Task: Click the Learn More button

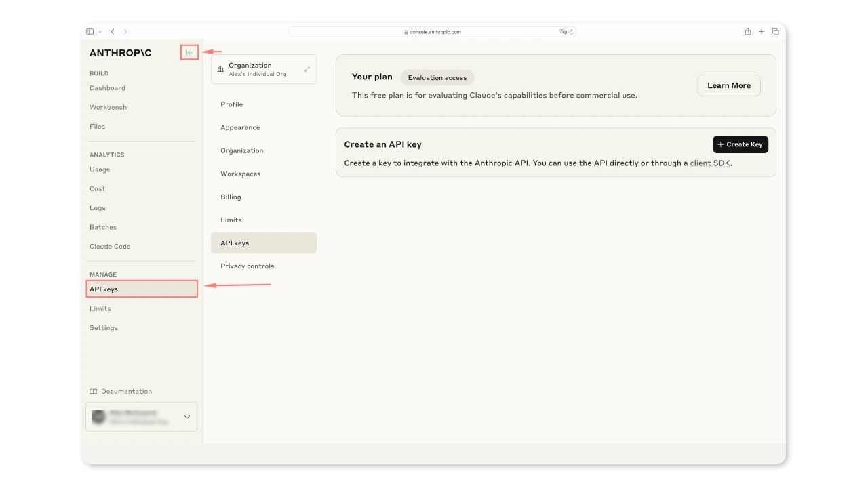Action: pos(729,85)
